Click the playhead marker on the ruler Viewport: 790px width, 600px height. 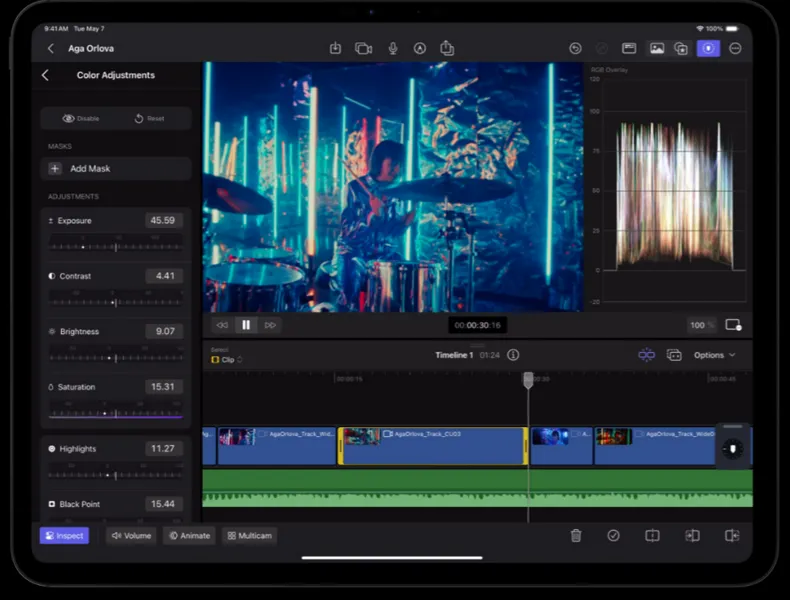coord(528,380)
